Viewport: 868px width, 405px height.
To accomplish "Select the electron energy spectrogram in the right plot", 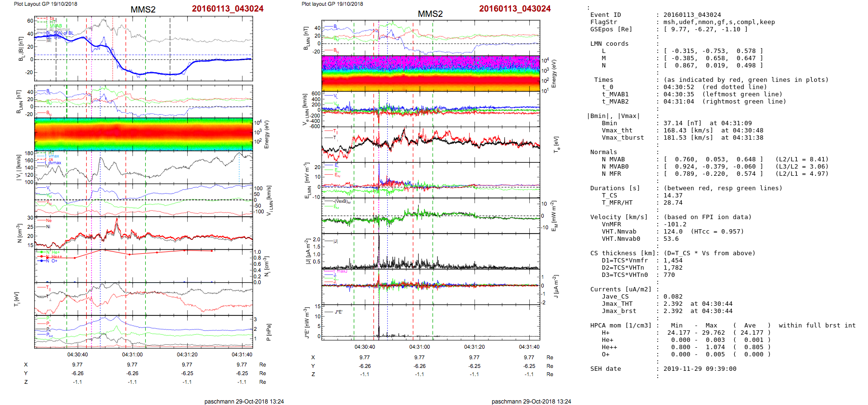I will [431, 73].
